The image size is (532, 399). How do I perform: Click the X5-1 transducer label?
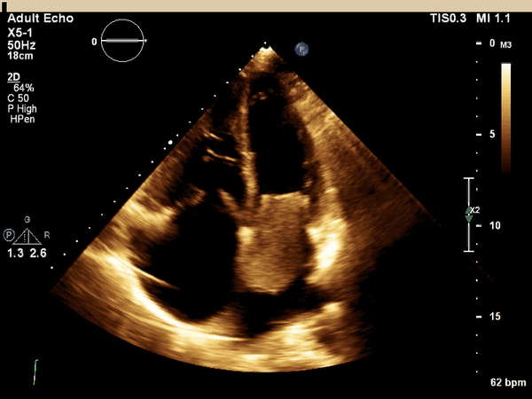click(x=21, y=30)
